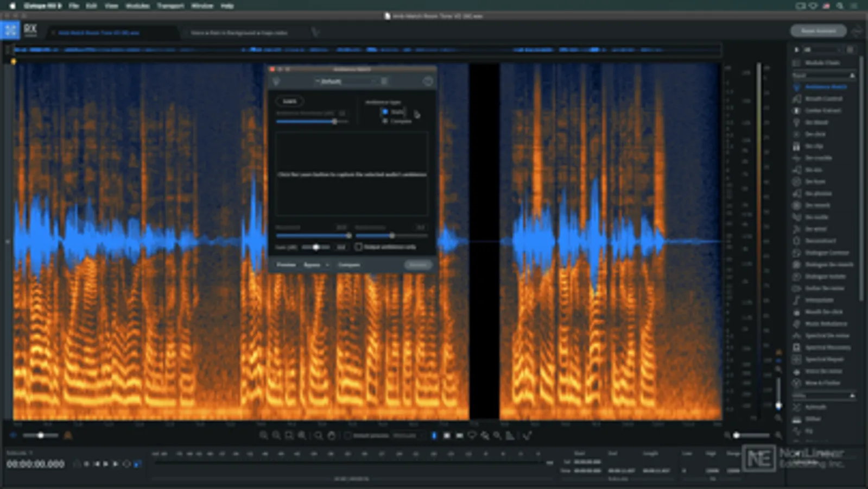Screen dimensions: 868x489
Task: Select Complex ambience type
Action: coord(385,121)
